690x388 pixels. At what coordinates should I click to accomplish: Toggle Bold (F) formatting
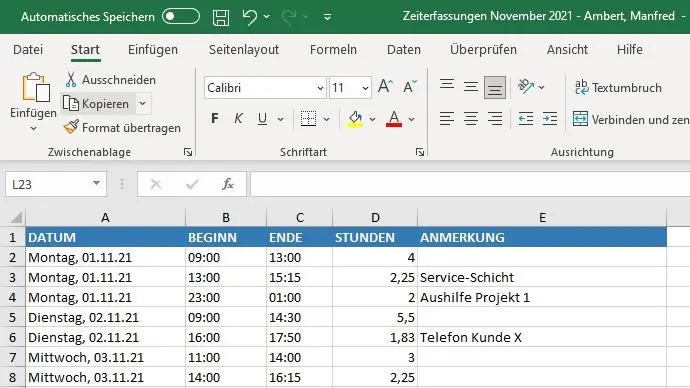(215, 119)
